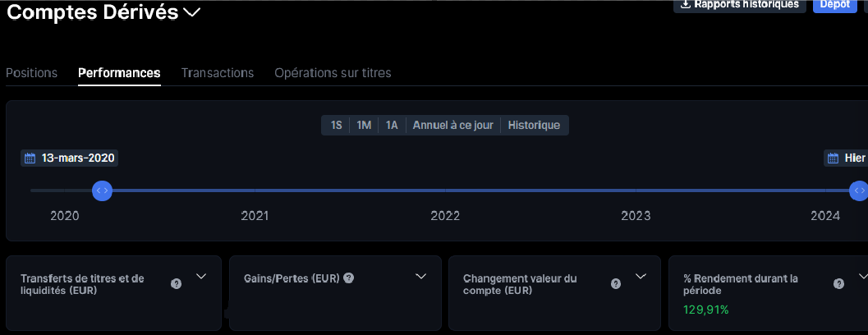Click the calendar icon next to 13-mars-2020
The height and width of the screenshot is (335, 868).
30,158
